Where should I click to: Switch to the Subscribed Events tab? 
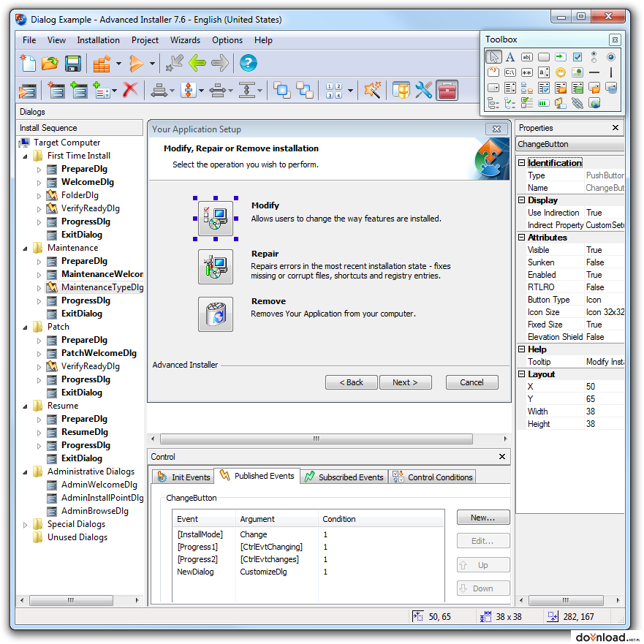344,477
